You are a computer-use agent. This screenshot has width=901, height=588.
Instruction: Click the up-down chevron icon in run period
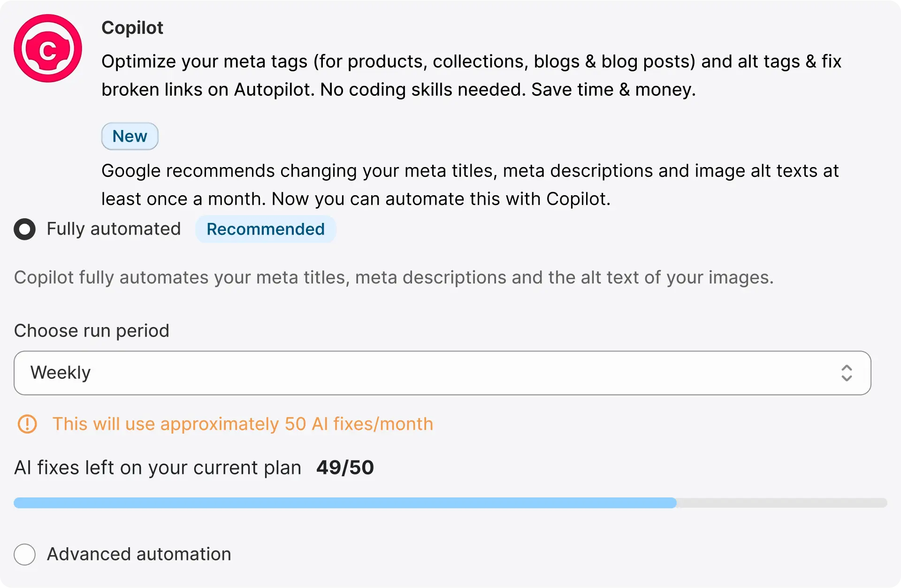[x=847, y=373]
